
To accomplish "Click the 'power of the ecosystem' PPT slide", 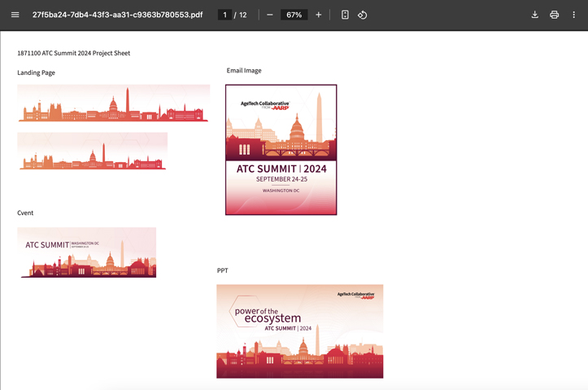I will [x=299, y=331].
